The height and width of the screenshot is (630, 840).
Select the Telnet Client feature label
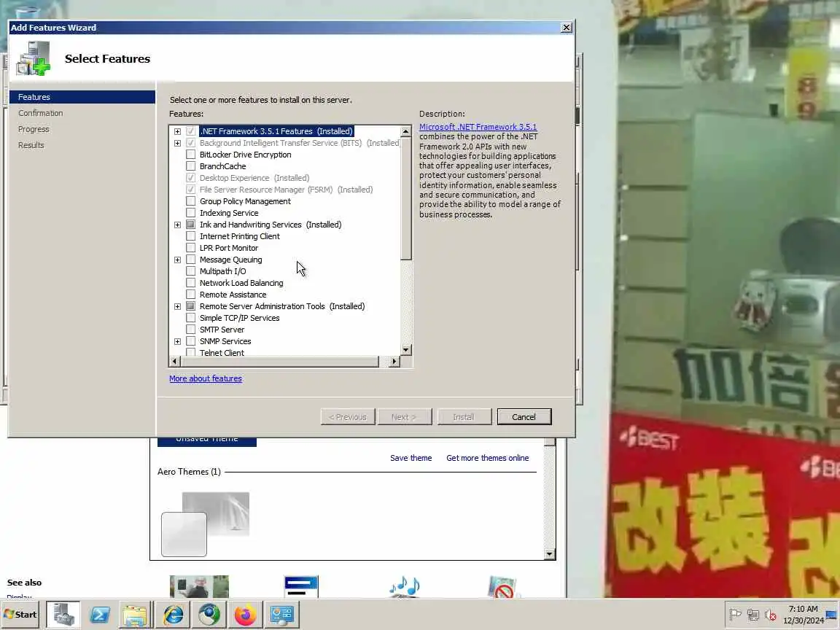point(222,352)
